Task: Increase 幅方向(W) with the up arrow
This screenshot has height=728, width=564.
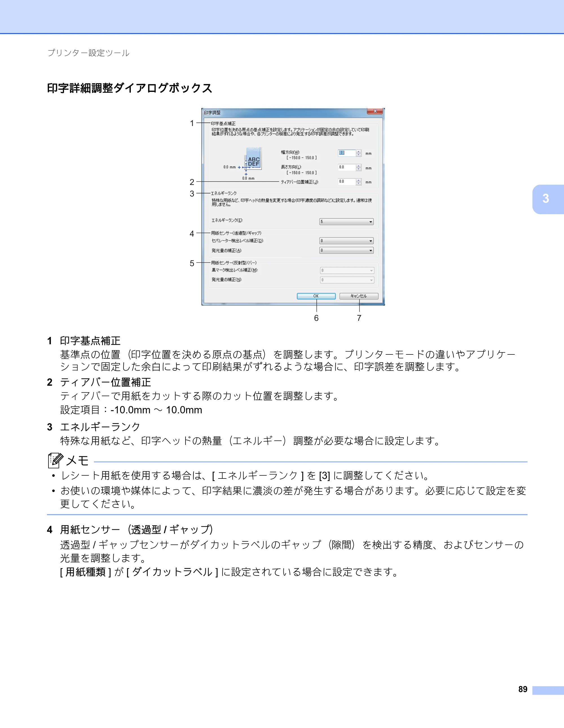Action: pyautogui.click(x=359, y=151)
